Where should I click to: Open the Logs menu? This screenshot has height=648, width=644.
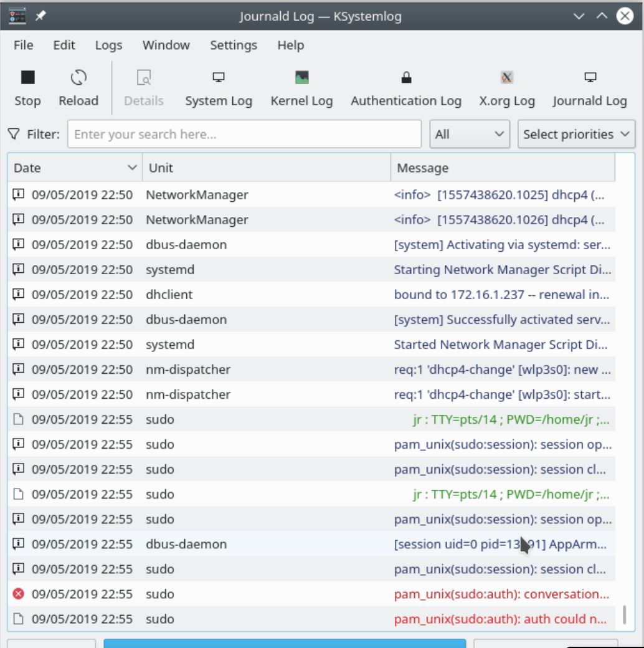[108, 45]
